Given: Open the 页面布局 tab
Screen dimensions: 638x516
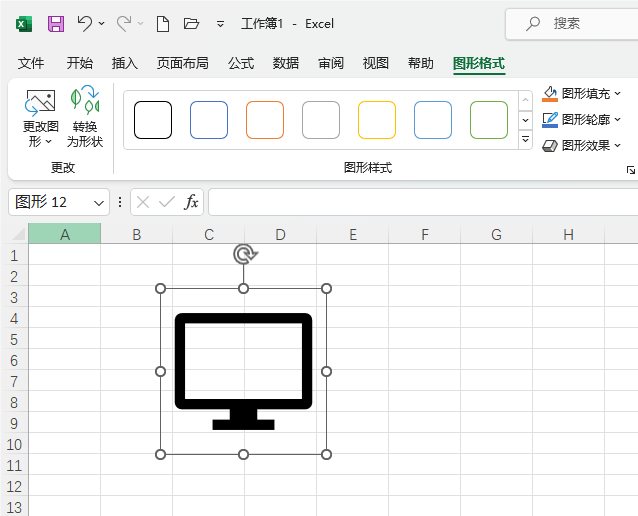Looking at the screenshot, I should [x=183, y=63].
